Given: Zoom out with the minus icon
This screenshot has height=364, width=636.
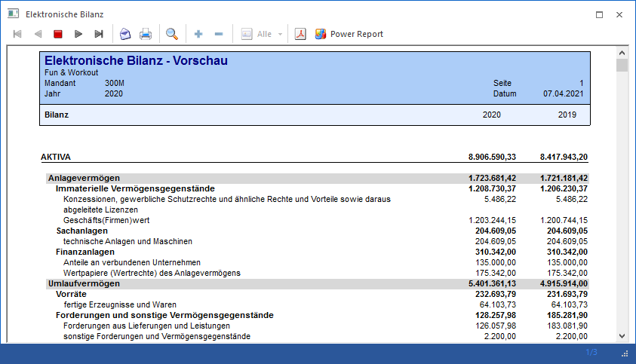Looking at the screenshot, I should 219,34.
